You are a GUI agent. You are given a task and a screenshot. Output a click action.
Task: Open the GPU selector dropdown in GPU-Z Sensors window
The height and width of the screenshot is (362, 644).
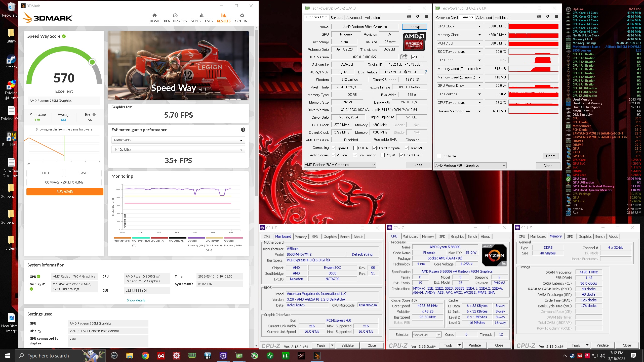[470, 165]
